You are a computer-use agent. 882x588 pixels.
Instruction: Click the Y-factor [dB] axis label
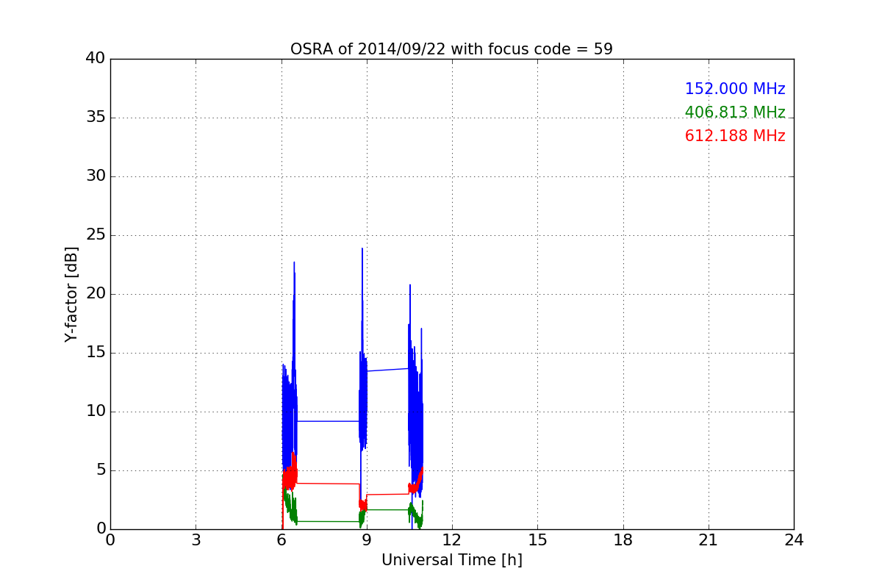71,294
